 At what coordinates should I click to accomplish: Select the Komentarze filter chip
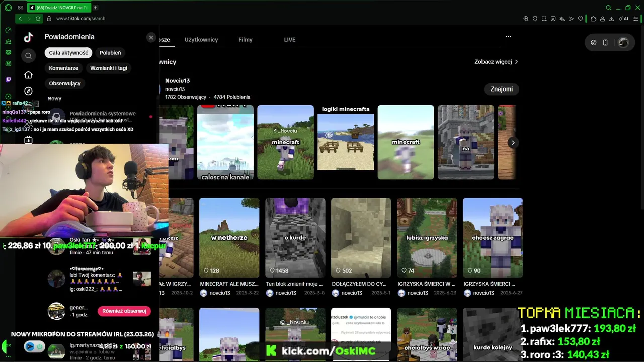click(x=64, y=68)
